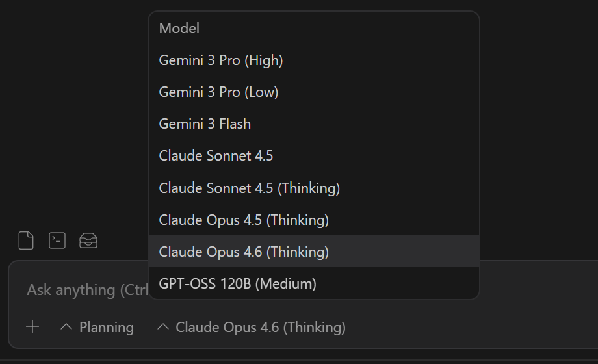Select Gemini 3 Pro (High) model
Screen dimensions: 598x364
[221, 60]
